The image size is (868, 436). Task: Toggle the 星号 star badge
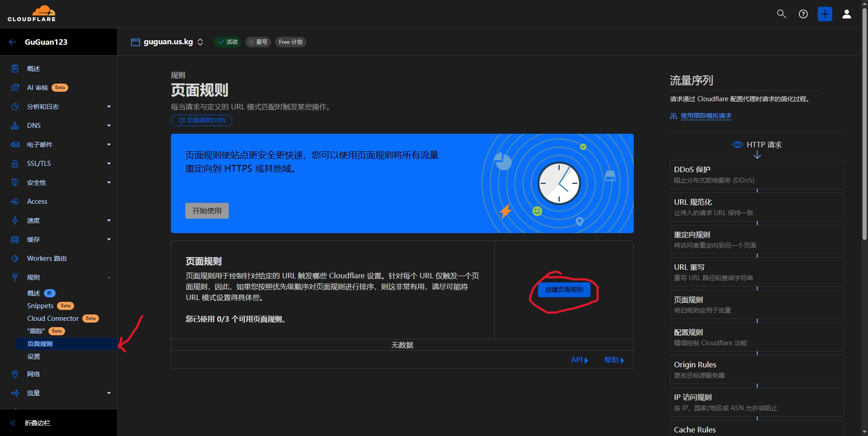pos(258,42)
